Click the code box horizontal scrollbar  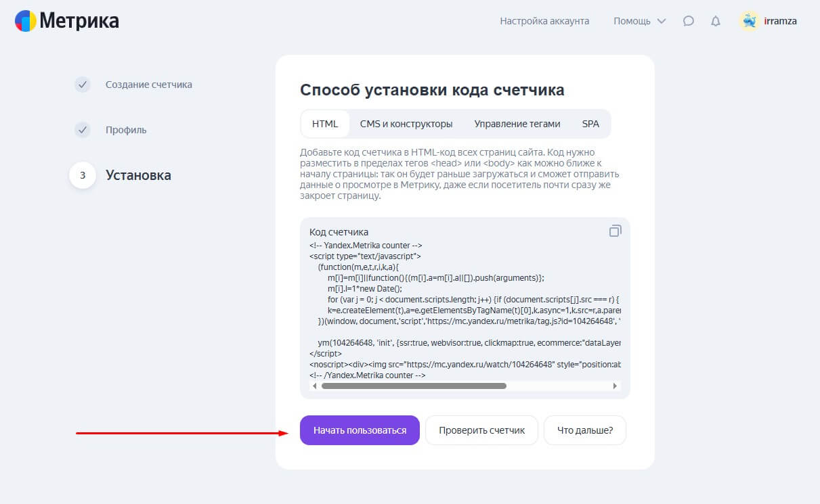414,386
